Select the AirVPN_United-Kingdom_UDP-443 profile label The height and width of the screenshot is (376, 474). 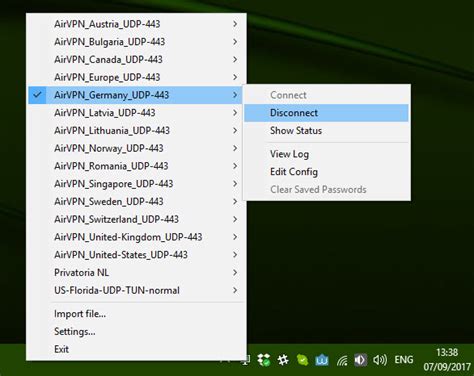point(128,237)
